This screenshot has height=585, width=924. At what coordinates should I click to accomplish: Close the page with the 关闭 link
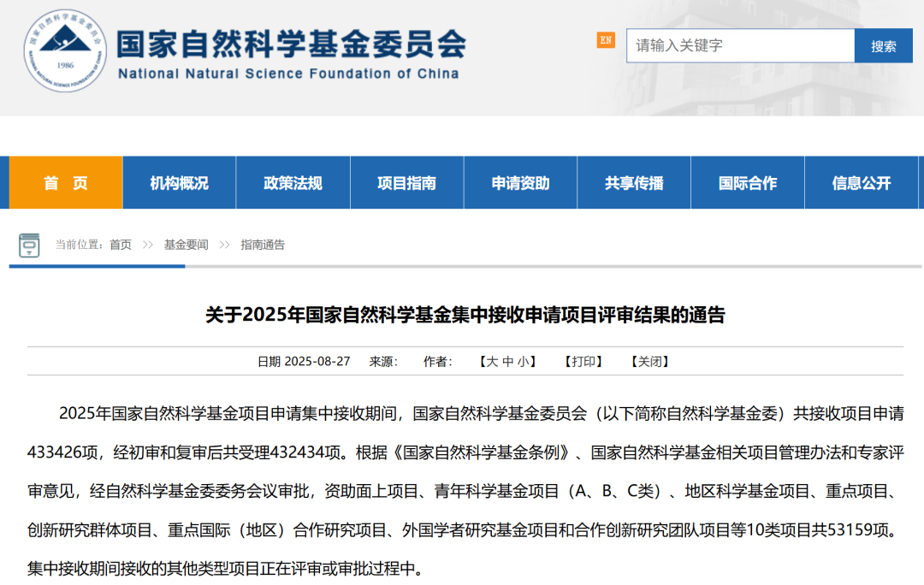tap(649, 362)
